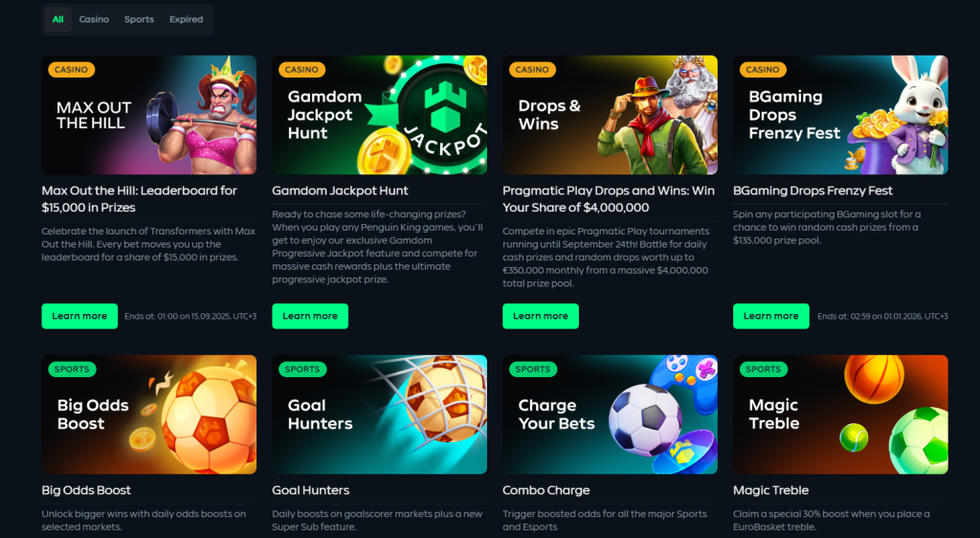Click the Combo Charge promotion title
This screenshot has width=980, height=538.
tap(546, 490)
